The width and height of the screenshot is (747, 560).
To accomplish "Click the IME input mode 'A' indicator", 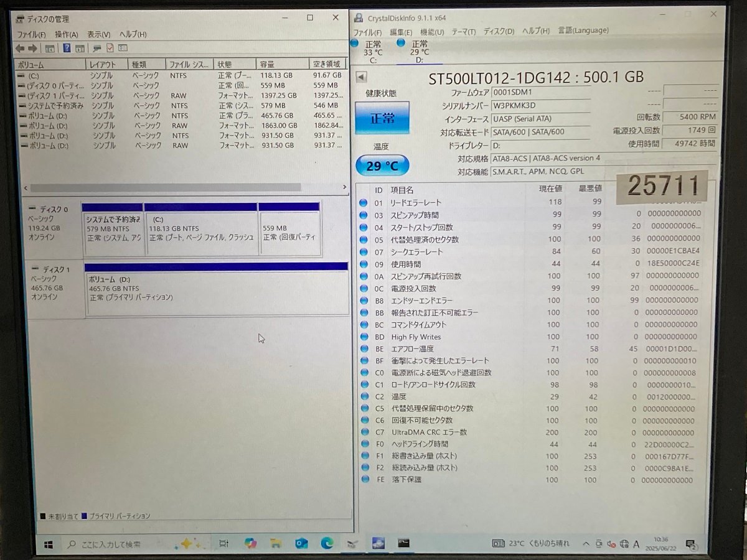I will (x=637, y=544).
